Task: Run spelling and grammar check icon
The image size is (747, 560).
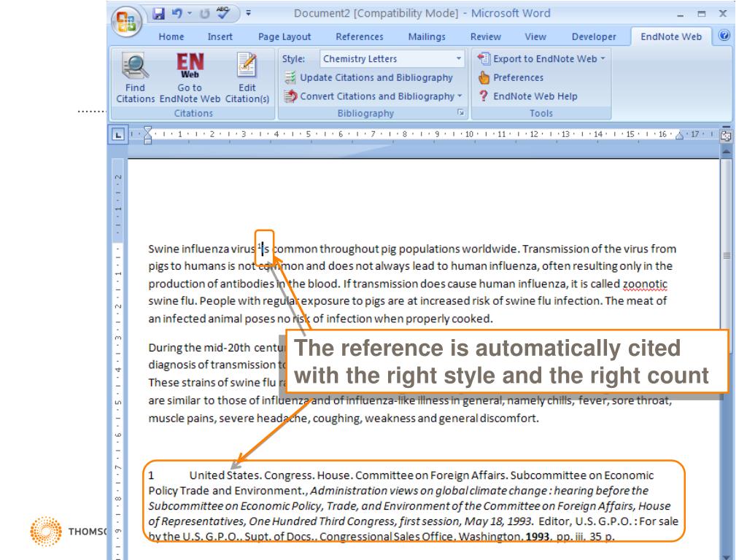Action: [x=223, y=13]
